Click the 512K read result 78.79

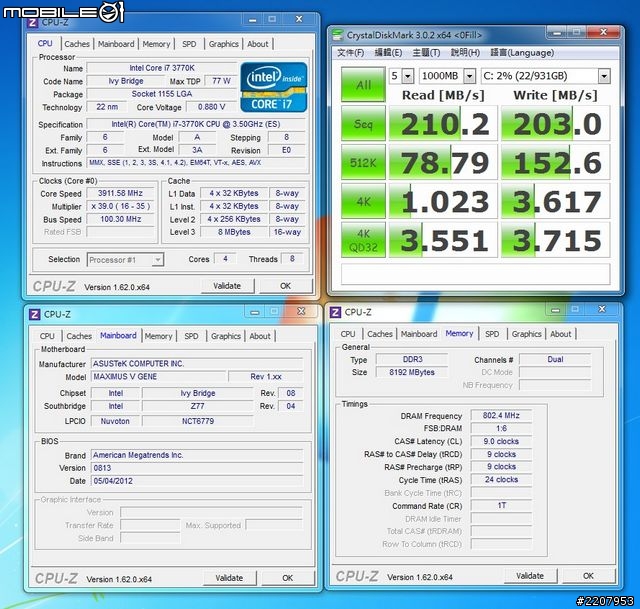coord(443,162)
